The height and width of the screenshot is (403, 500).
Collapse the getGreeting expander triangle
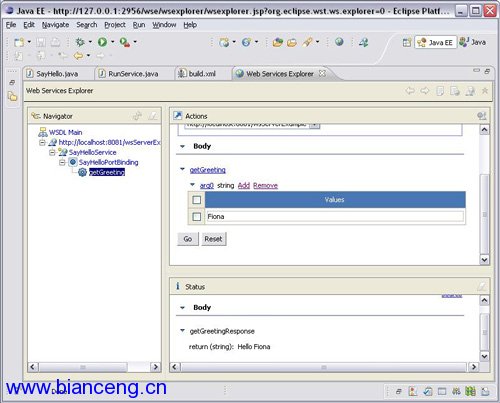(x=182, y=169)
